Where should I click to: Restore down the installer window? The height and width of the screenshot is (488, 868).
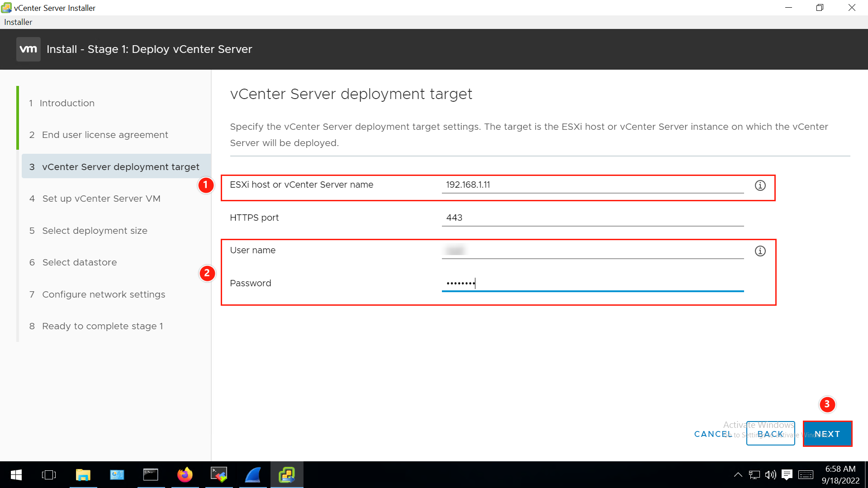pos(820,8)
